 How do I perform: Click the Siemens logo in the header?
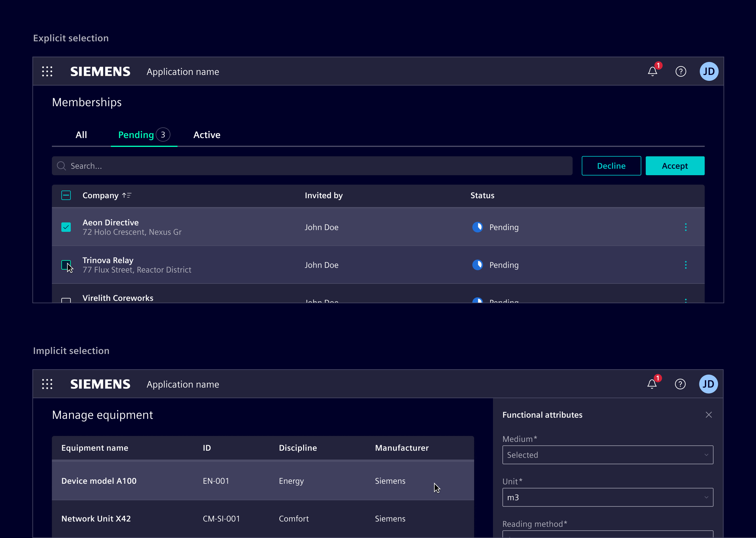point(100,71)
